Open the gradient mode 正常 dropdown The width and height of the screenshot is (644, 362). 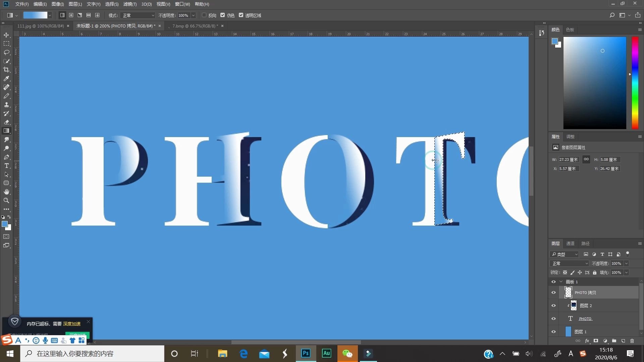point(138,15)
